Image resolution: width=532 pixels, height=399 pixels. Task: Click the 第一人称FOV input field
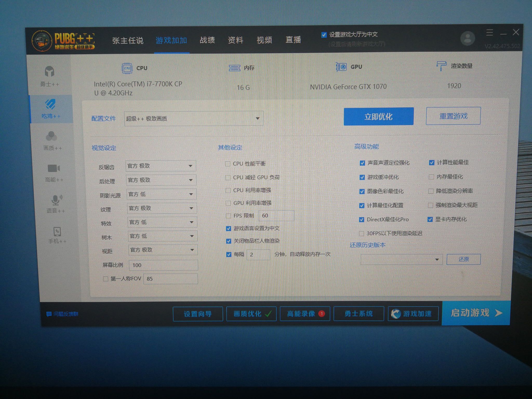[x=170, y=279]
